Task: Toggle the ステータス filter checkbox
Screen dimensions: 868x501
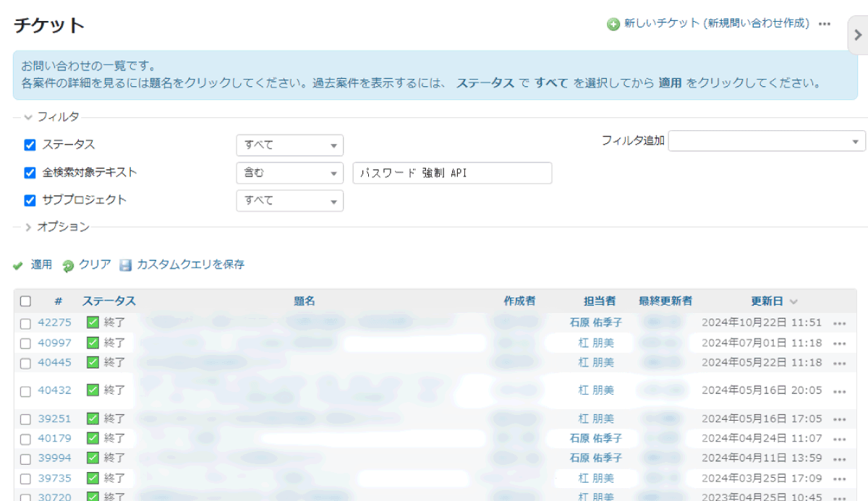Action: [x=30, y=145]
